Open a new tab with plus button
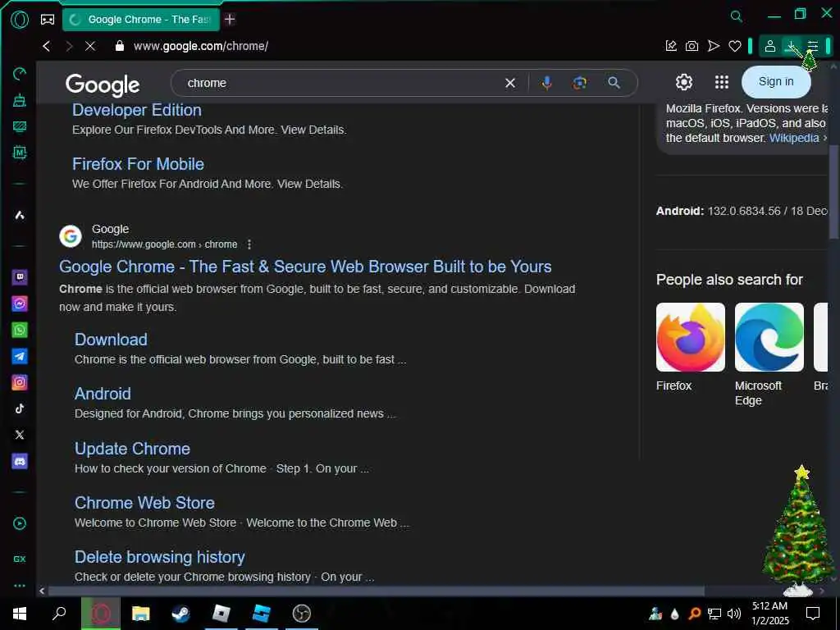The width and height of the screenshot is (840, 630). click(230, 20)
